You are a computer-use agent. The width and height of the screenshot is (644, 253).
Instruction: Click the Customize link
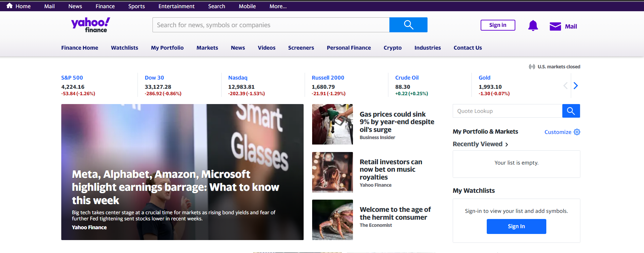click(558, 132)
